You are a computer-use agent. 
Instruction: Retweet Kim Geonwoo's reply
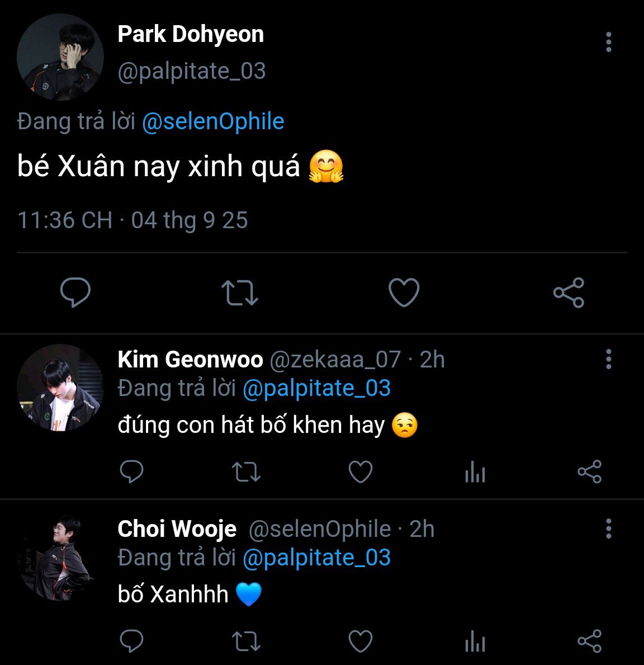[x=246, y=472]
